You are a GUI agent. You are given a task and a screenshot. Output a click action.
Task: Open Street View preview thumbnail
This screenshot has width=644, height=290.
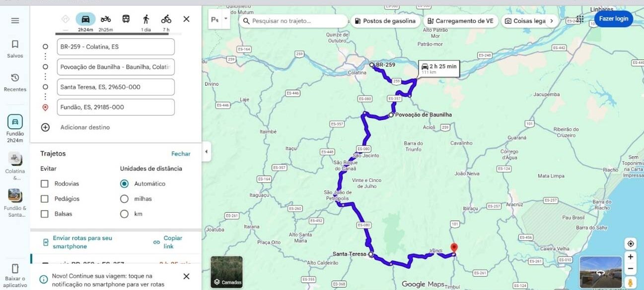pyautogui.click(x=601, y=272)
